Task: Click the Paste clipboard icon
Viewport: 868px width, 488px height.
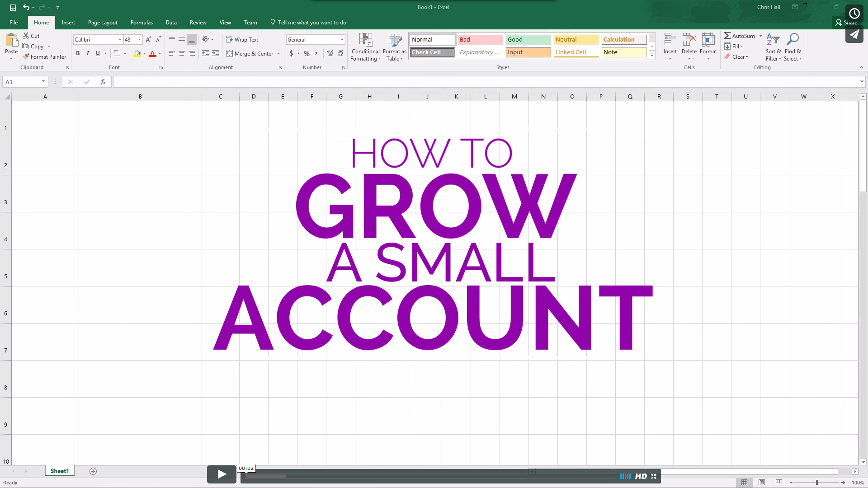Action: point(11,40)
